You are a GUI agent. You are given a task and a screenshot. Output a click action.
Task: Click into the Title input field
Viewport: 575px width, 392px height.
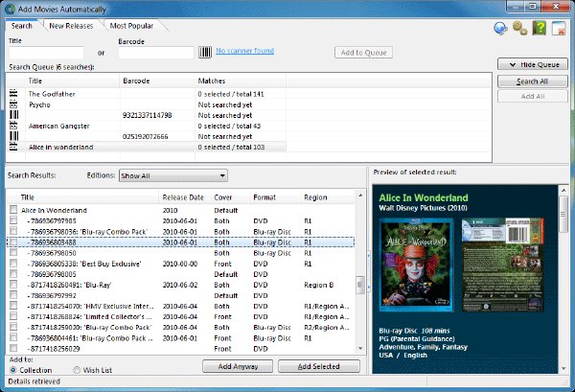(x=47, y=53)
